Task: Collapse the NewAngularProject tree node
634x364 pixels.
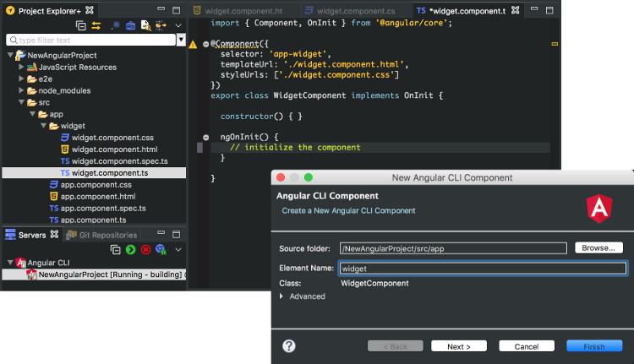Action: tap(10, 55)
